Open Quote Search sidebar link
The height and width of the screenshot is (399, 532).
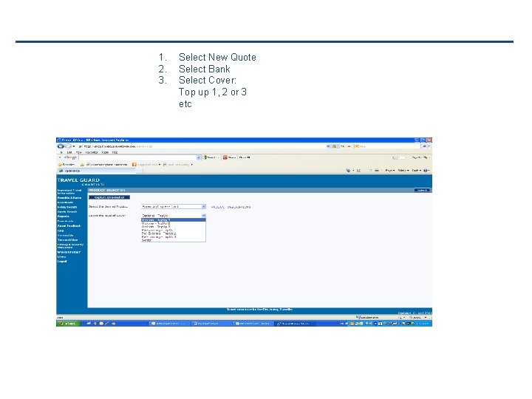pyautogui.click(x=67, y=212)
